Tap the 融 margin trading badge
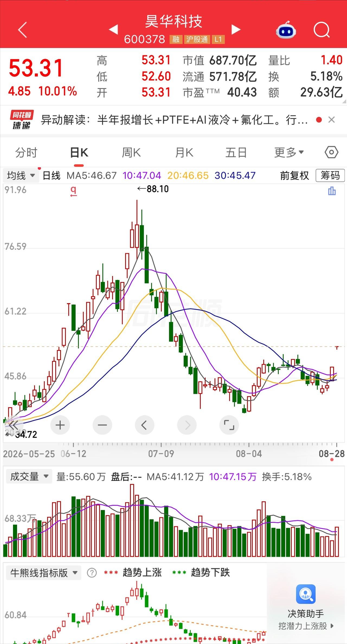This screenshot has width=347, height=644. click(x=176, y=39)
